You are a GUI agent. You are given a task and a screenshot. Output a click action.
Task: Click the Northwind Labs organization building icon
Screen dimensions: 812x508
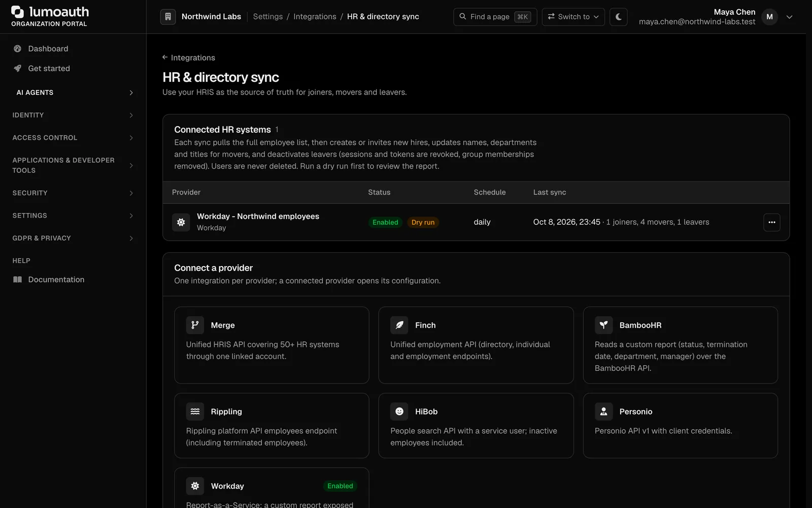(x=168, y=17)
